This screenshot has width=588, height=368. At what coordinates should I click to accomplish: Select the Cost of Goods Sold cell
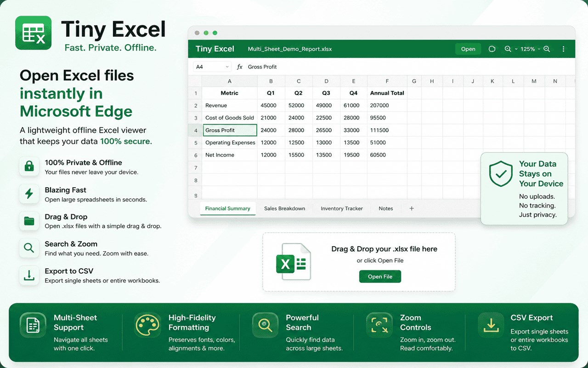click(230, 118)
